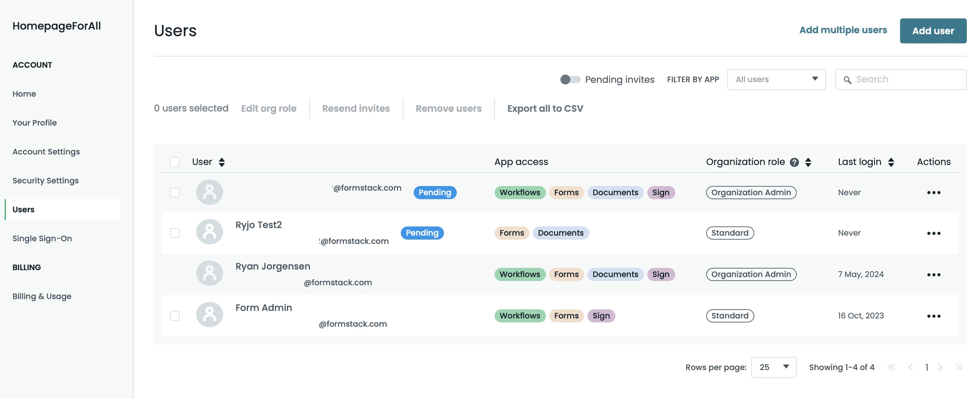Click the Organization role help icon
The height and width of the screenshot is (399, 980).
point(794,162)
